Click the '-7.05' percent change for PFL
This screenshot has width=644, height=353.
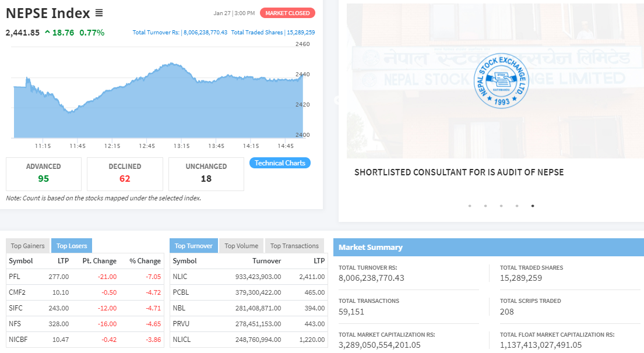click(x=153, y=277)
